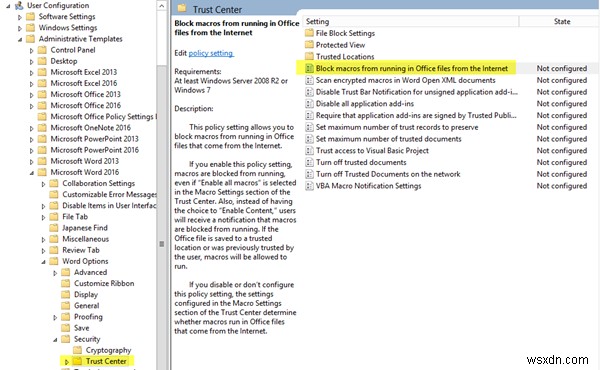Click the User Configuration icon in the tree

pyautogui.click(x=19, y=5)
